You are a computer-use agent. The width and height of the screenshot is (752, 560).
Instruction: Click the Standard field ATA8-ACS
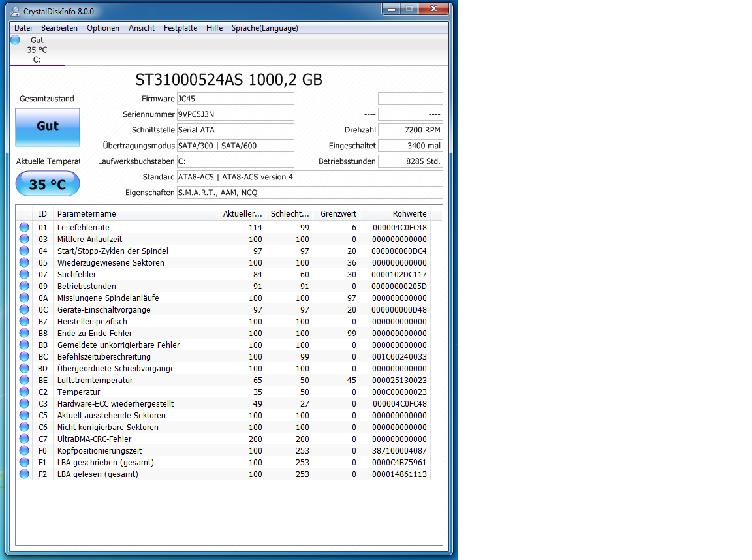pos(310,177)
